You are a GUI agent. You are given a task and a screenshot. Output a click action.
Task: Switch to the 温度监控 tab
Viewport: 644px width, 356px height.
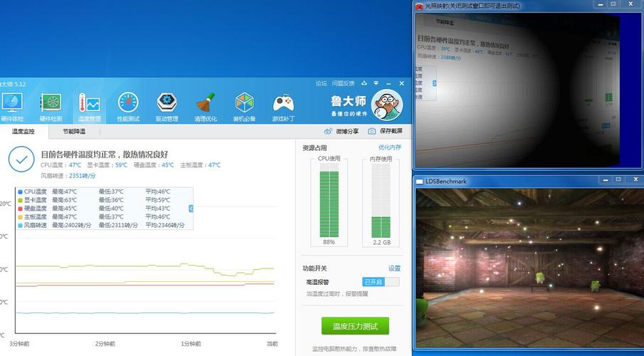pyautogui.click(x=23, y=132)
